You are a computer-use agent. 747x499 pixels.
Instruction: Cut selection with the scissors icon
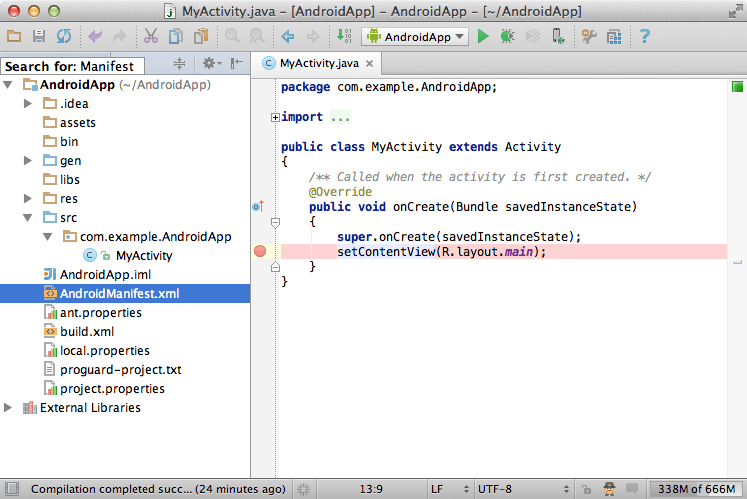point(151,36)
